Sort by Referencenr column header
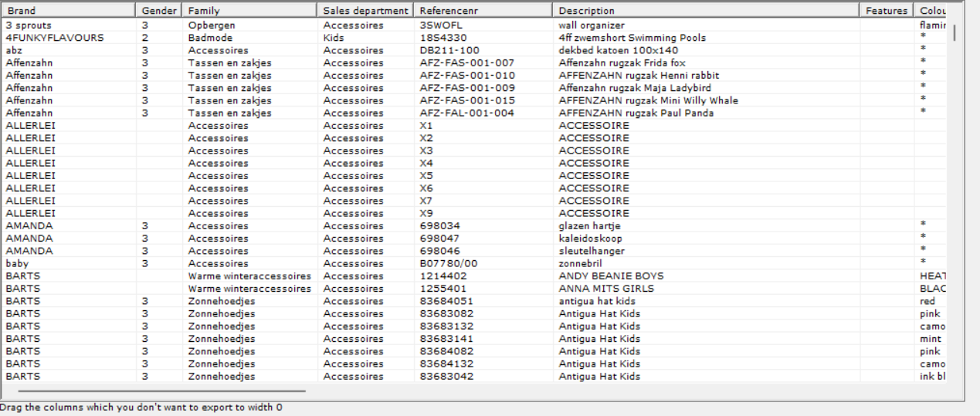The height and width of the screenshot is (416, 980). 483,11
